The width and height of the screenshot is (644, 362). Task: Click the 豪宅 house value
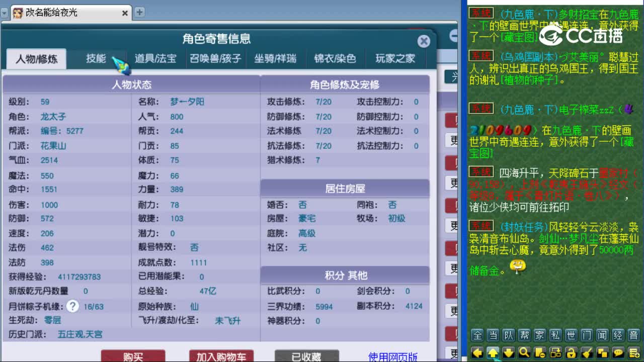tap(307, 219)
